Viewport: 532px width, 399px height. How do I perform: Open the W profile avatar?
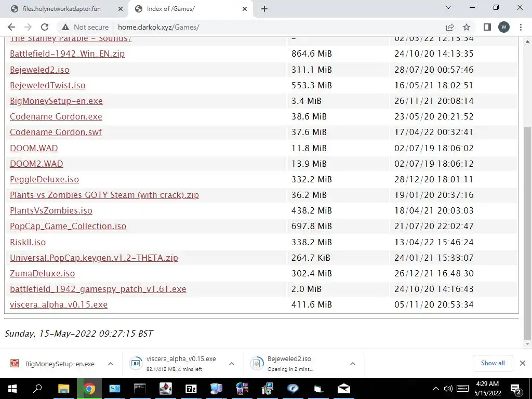click(x=504, y=27)
